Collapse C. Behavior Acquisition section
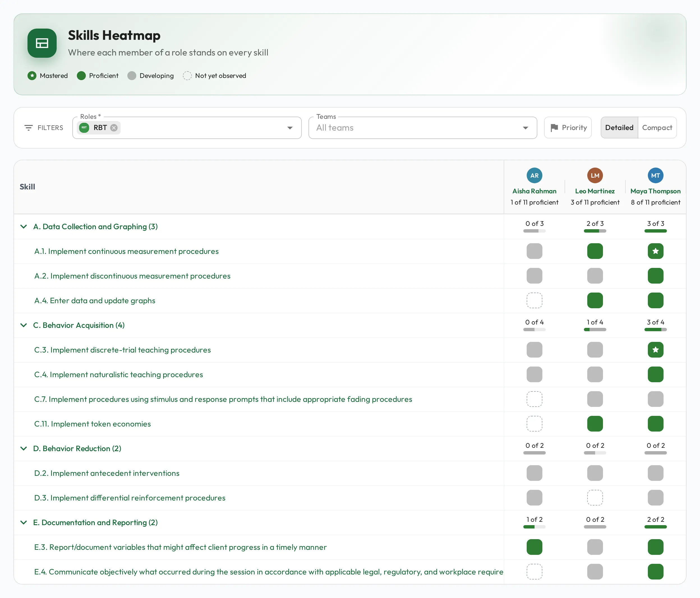Image resolution: width=700 pixels, height=598 pixels. pos(24,325)
